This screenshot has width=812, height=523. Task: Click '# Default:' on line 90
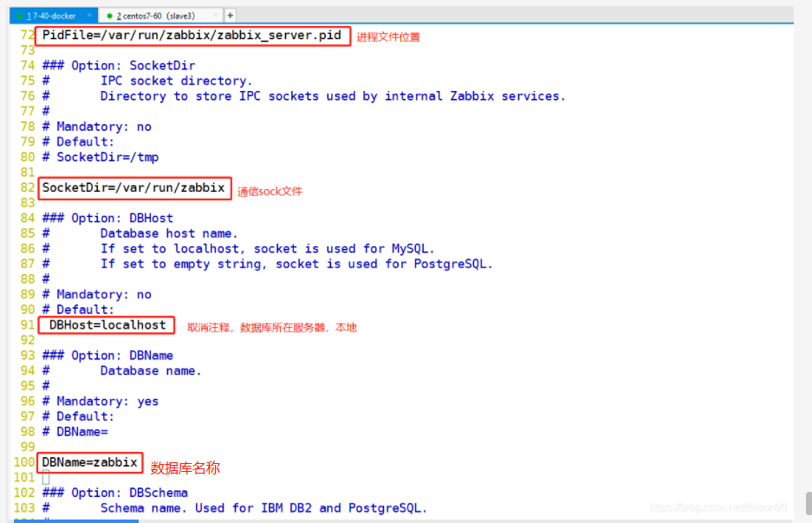click(x=78, y=310)
